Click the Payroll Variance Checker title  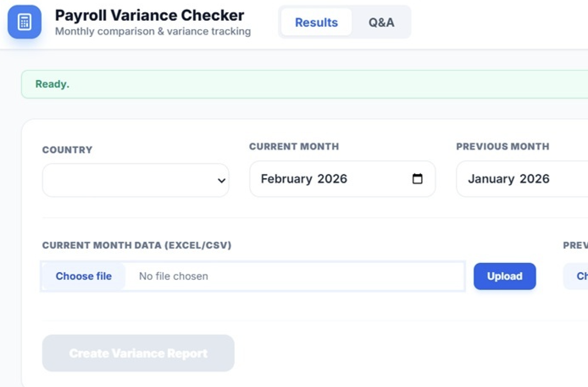tap(150, 16)
